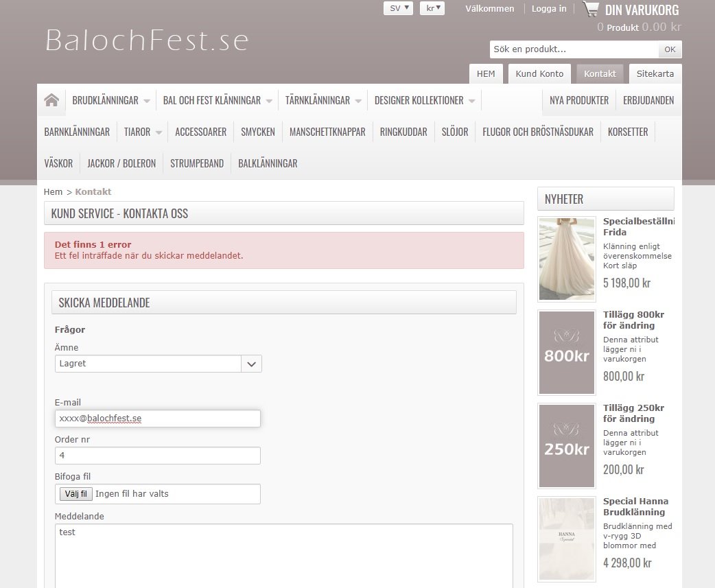The image size is (715, 588).
Task: Open Slöjor category
Action: point(455,132)
